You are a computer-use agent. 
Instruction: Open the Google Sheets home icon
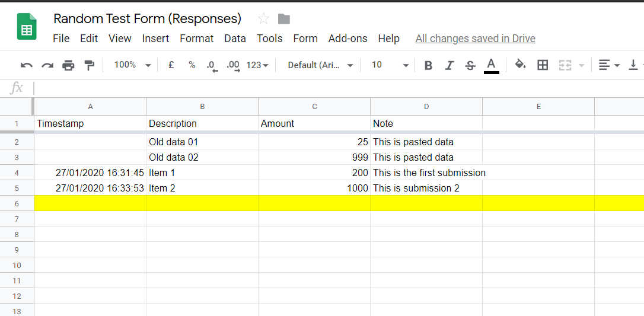click(x=27, y=27)
